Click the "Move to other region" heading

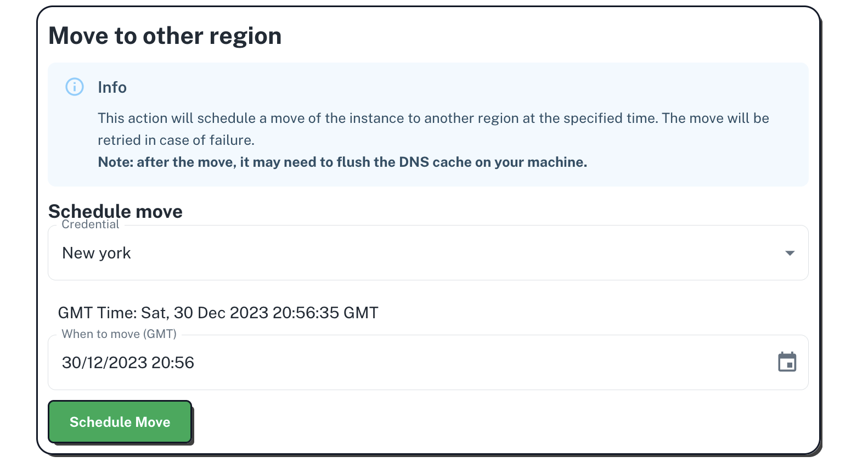pyautogui.click(x=165, y=36)
